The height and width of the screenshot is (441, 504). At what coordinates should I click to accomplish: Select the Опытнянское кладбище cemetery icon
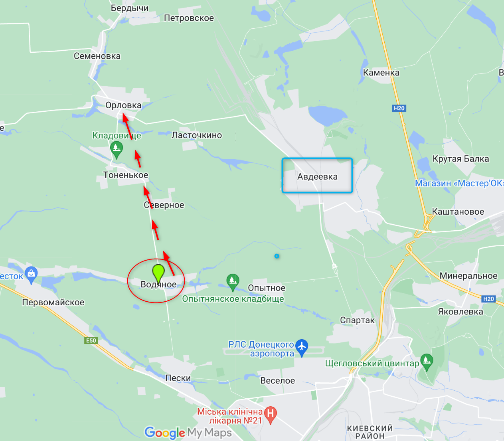(233, 282)
